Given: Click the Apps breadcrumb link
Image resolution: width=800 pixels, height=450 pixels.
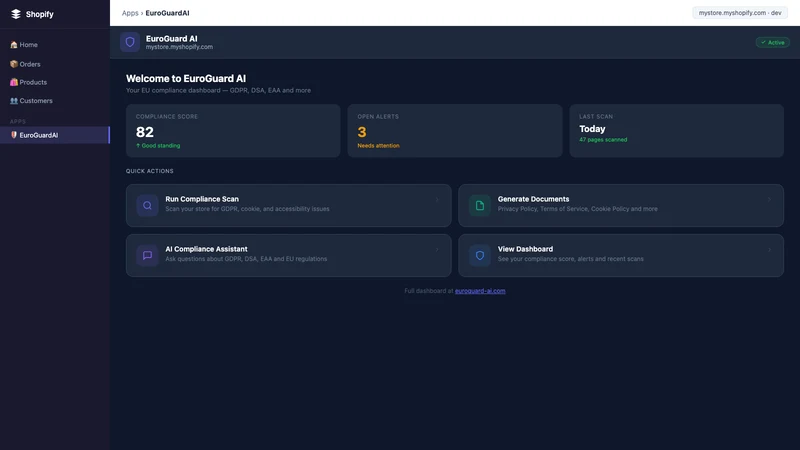Looking at the screenshot, I should [130, 13].
